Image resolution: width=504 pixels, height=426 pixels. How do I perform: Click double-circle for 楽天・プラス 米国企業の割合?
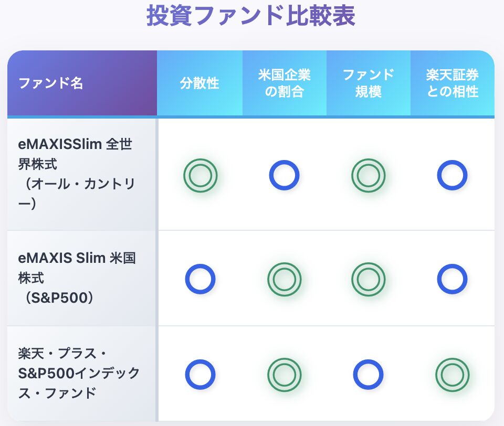pos(284,375)
